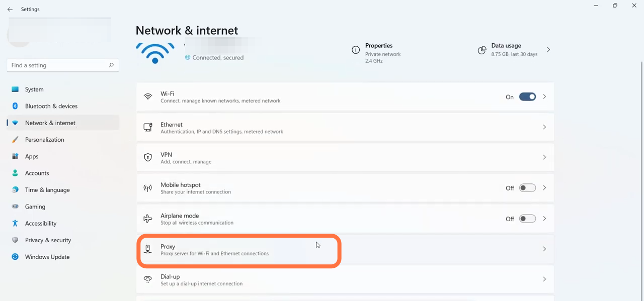Click the Proxy server icon
The image size is (644, 301).
coord(148,249)
